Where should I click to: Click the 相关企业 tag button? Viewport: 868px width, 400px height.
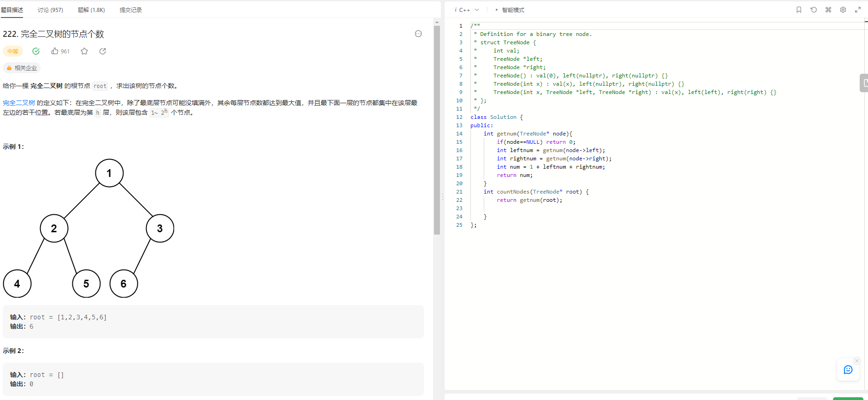coord(22,68)
